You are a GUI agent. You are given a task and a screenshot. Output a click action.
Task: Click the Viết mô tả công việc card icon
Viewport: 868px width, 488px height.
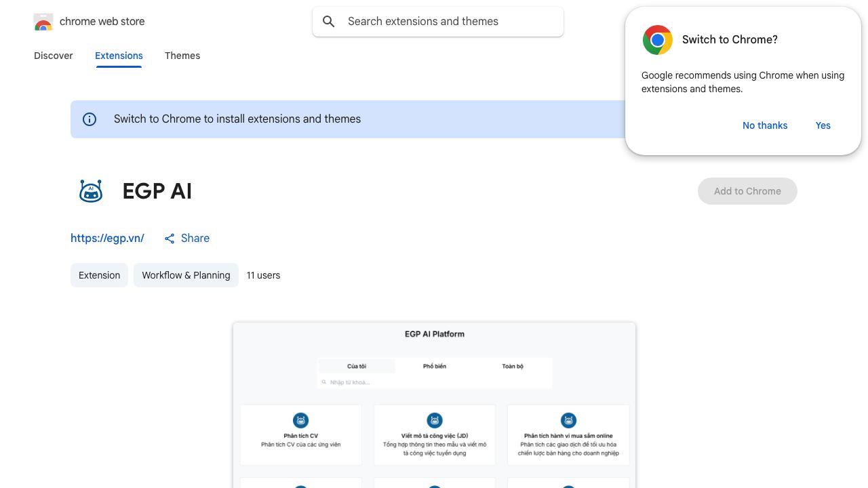click(x=435, y=420)
